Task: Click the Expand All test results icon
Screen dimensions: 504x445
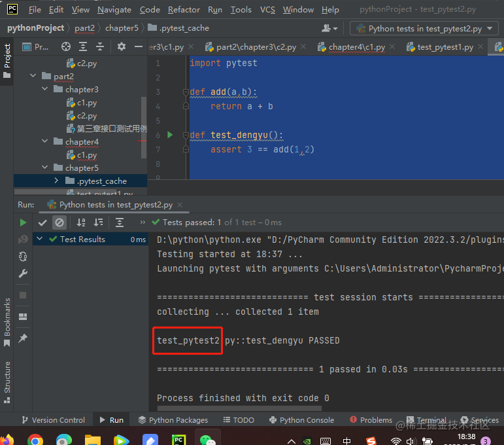Action: coord(120,222)
